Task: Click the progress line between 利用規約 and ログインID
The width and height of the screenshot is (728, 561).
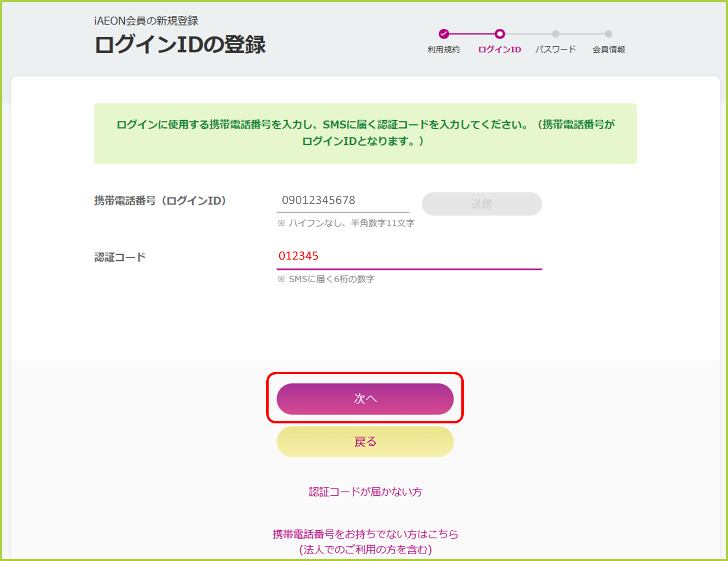Action: (472, 34)
